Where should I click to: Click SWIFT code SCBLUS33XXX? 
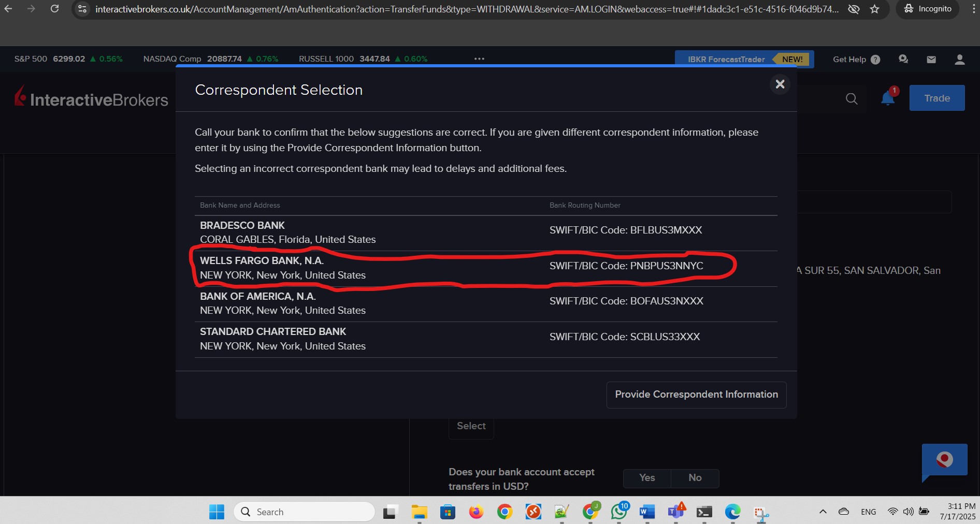coord(665,337)
